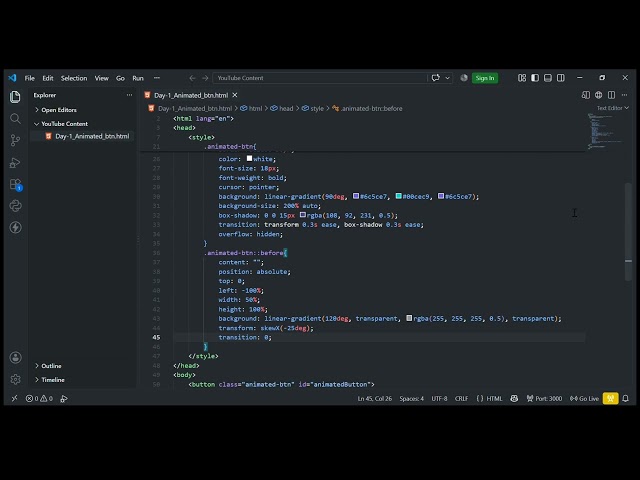This screenshot has height=480, width=640.
Task: Open the Go menu
Action: 120,78
